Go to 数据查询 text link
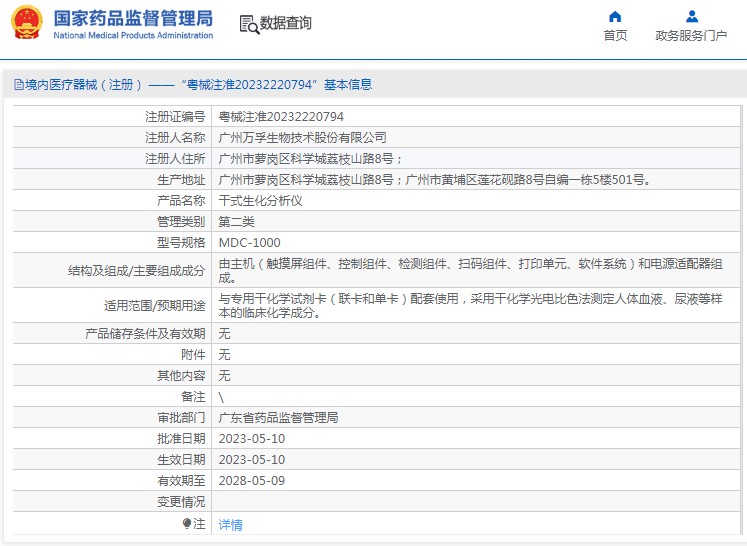This screenshot has width=747, height=546. tap(286, 24)
